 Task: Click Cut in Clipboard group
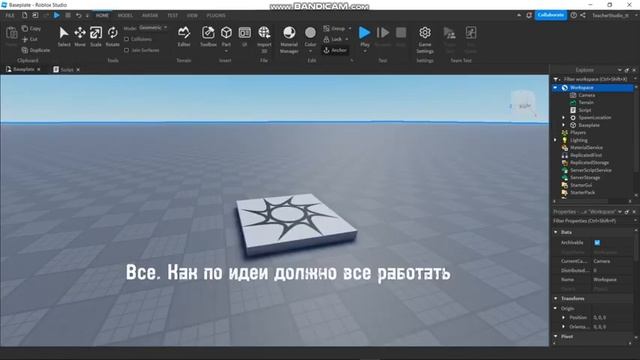(30, 39)
